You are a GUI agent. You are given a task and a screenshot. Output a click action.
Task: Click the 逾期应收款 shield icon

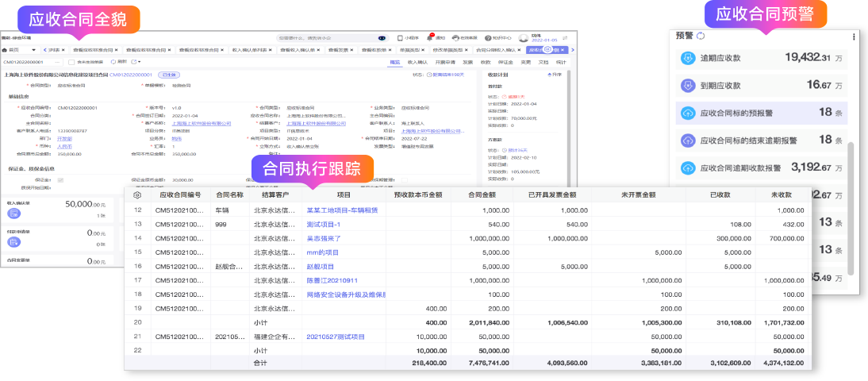688,58
